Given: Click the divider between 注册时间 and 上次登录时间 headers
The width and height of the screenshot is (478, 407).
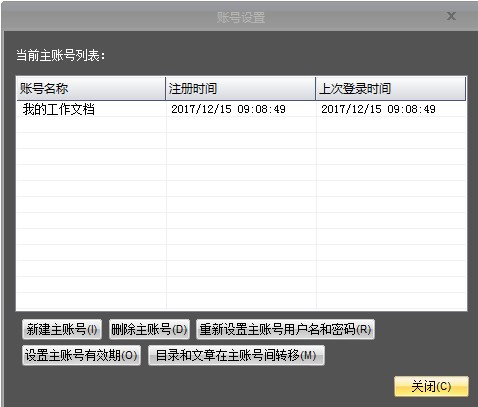Looking at the screenshot, I should pyautogui.click(x=315, y=88).
